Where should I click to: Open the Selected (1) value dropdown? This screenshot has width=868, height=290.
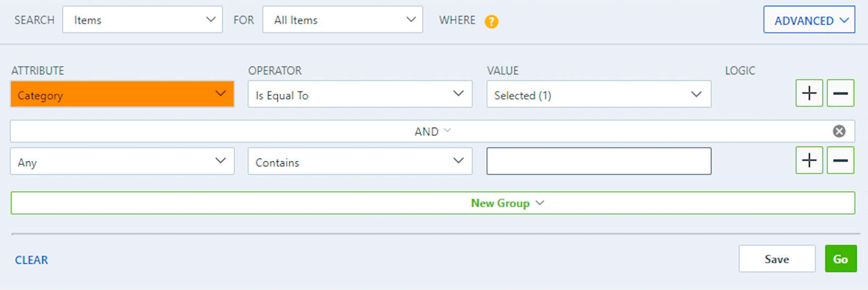coord(599,94)
